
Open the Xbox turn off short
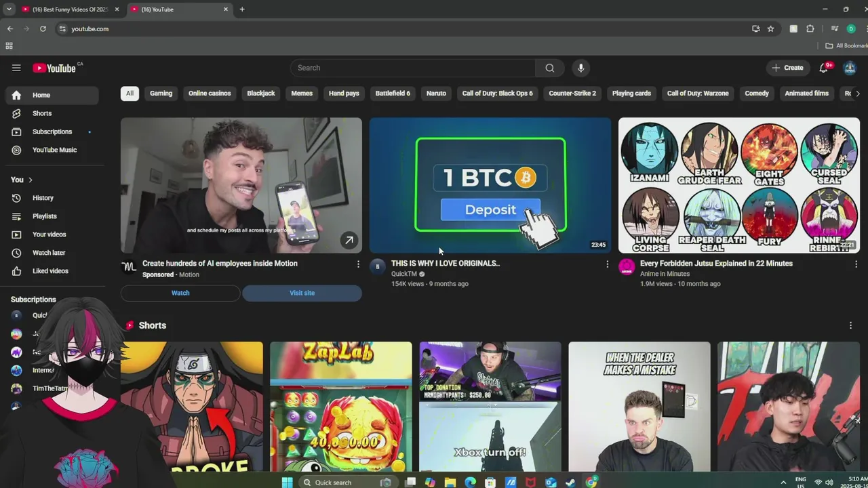[490, 406]
